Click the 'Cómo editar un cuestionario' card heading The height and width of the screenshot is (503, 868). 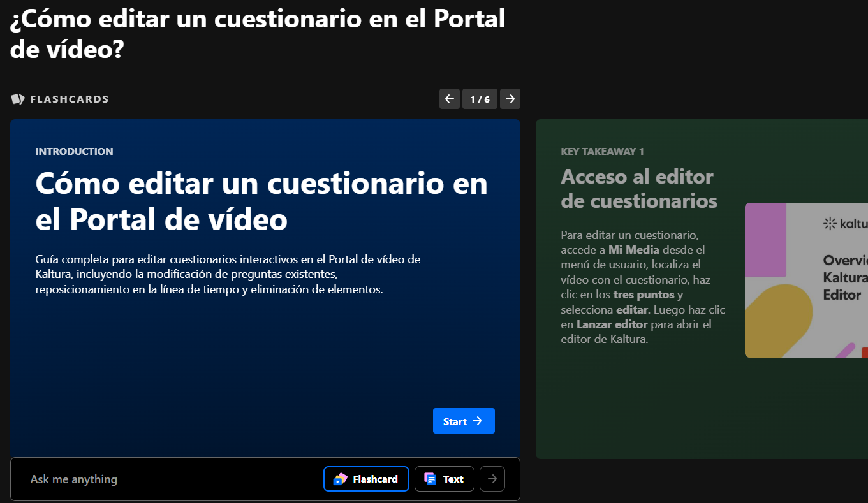pos(261,201)
